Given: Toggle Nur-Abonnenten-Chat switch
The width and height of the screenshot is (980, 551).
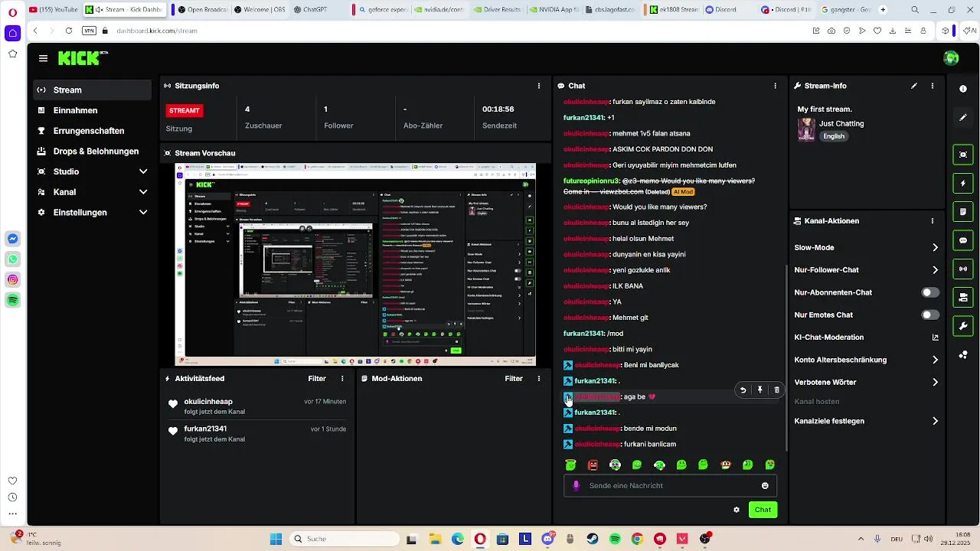Looking at the screenshot, I should pos(930,292).
